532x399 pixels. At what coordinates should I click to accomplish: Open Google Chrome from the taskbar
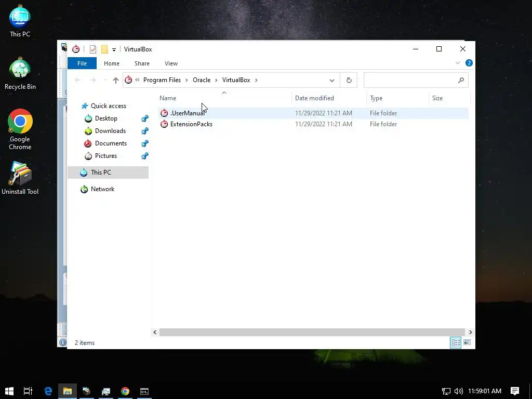coord(125,391)
